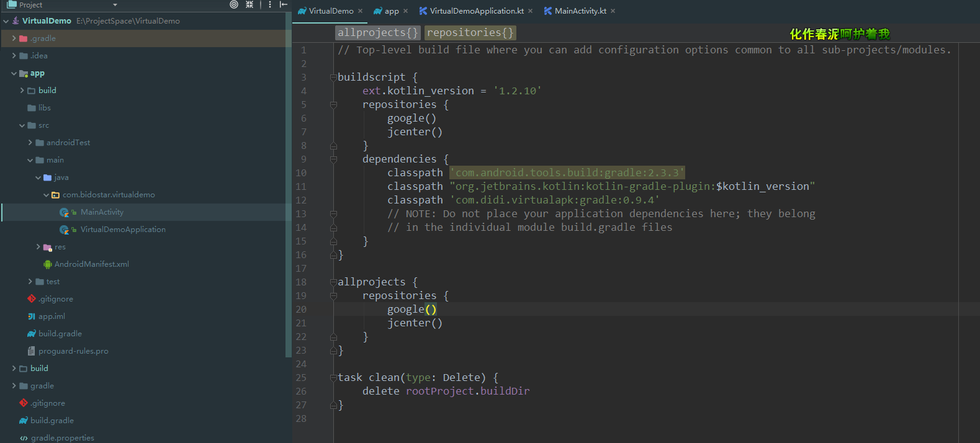Switch to the VirtualDemo editor tab
Image resolution: width=980 pixels, height=443 pixels.
(331, 11)
